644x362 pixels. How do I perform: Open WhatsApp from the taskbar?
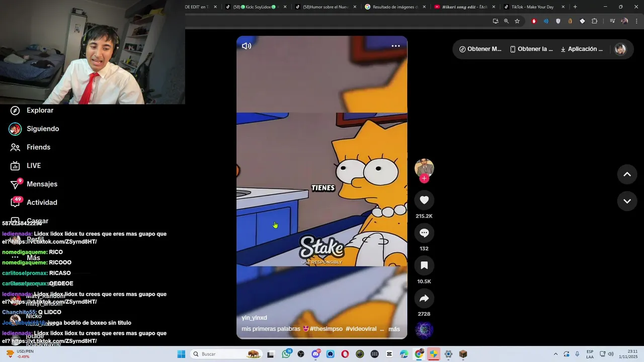(286, 354)
